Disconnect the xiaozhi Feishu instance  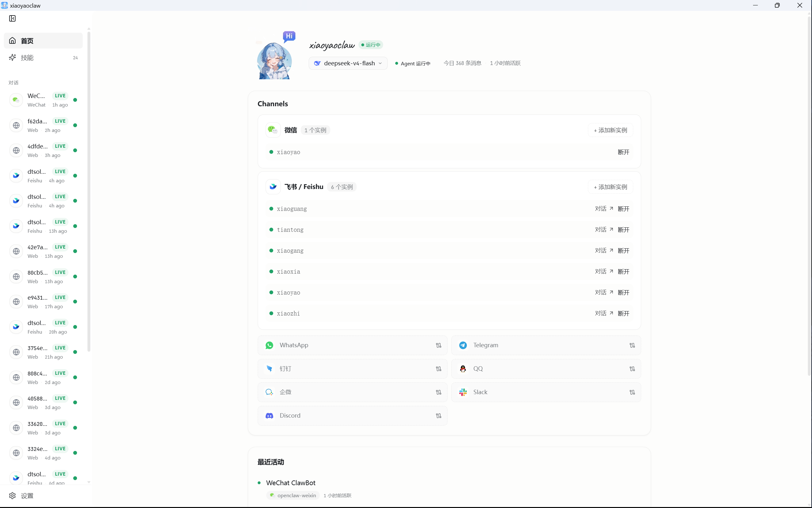[623, 314]
